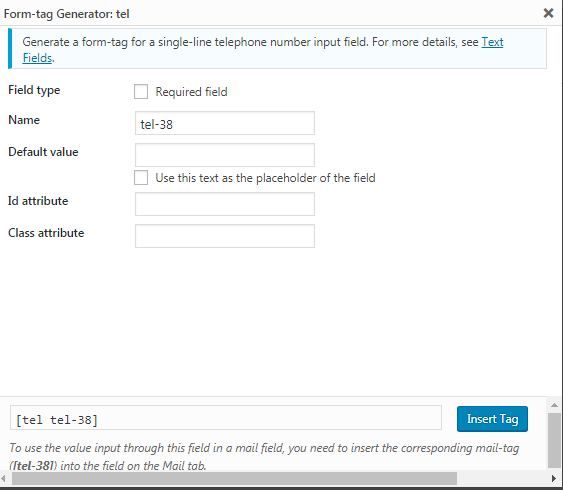Click the vertical scrollbar up arrow
The width and height of the screenshot is (563, 490).
tap(555, 405)
